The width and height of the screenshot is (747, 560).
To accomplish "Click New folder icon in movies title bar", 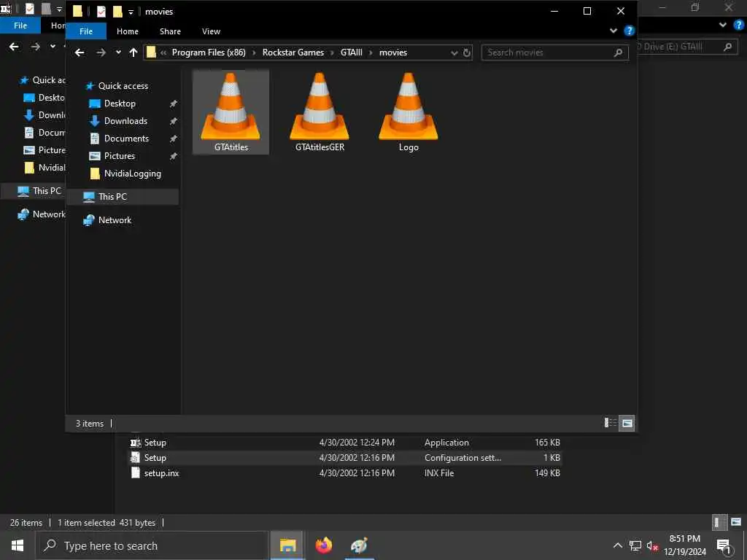I will pos(117,12).
